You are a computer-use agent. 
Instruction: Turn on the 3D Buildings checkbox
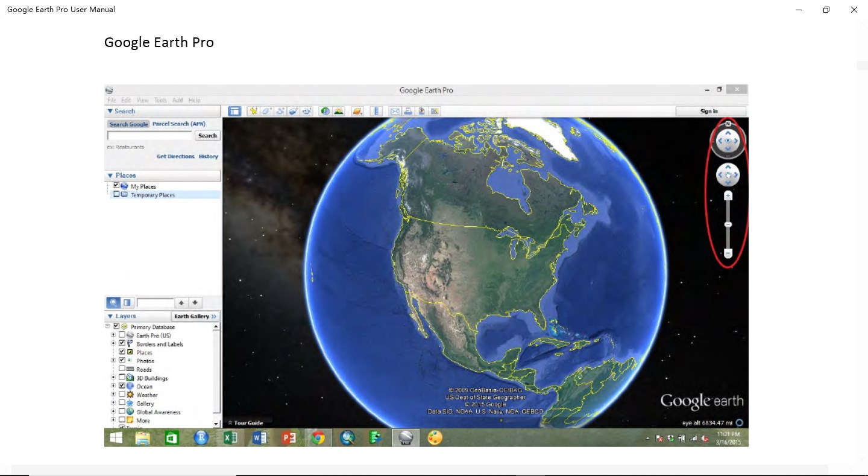click(122, 378)
